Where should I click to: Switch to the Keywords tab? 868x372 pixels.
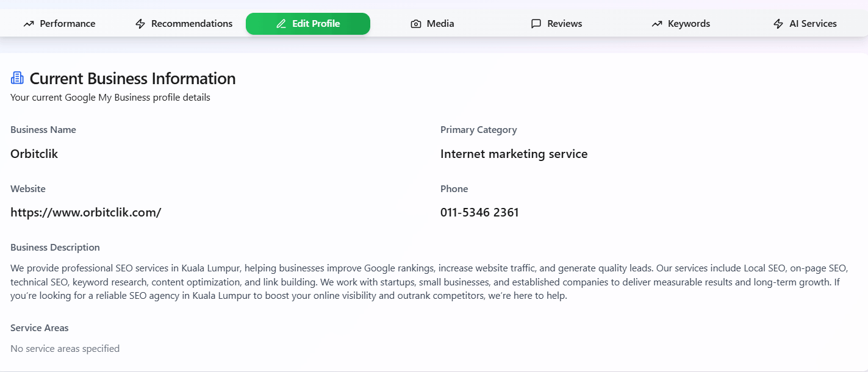[689, 24]
